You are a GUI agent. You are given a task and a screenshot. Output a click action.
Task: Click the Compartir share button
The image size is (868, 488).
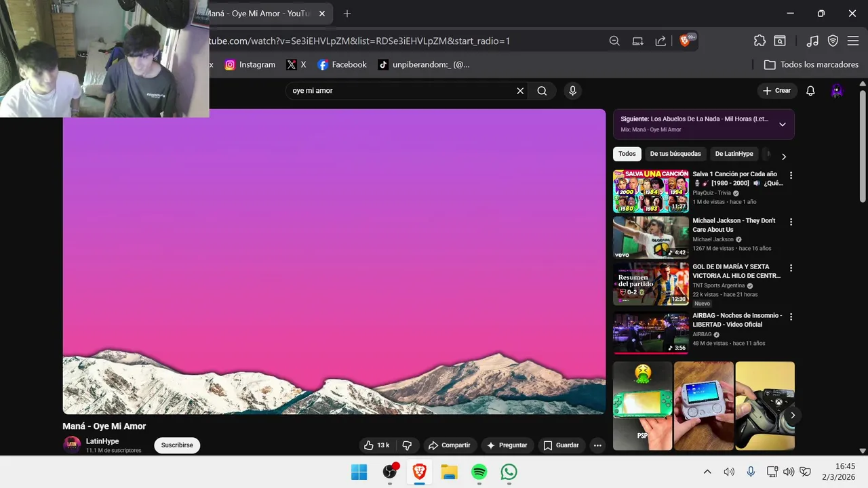449,445
